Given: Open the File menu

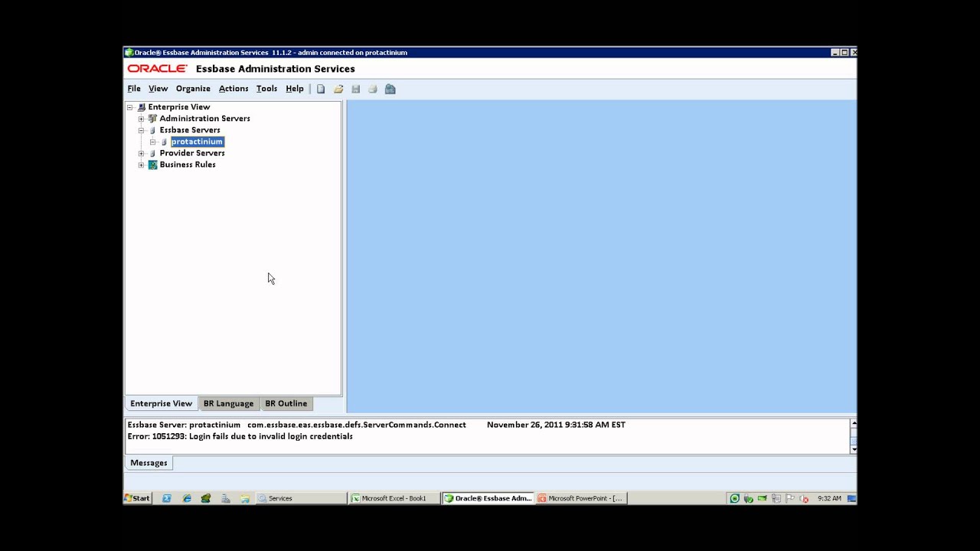Looking at the screenshot, I should [134, 89].
